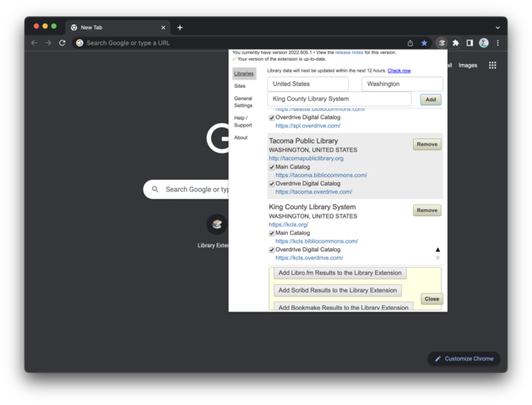Toggle Seattle Overdrive Digital Catalog checkbox
Image resolution: width=532 pixels, height=405 pixels.
click(272, 117)
